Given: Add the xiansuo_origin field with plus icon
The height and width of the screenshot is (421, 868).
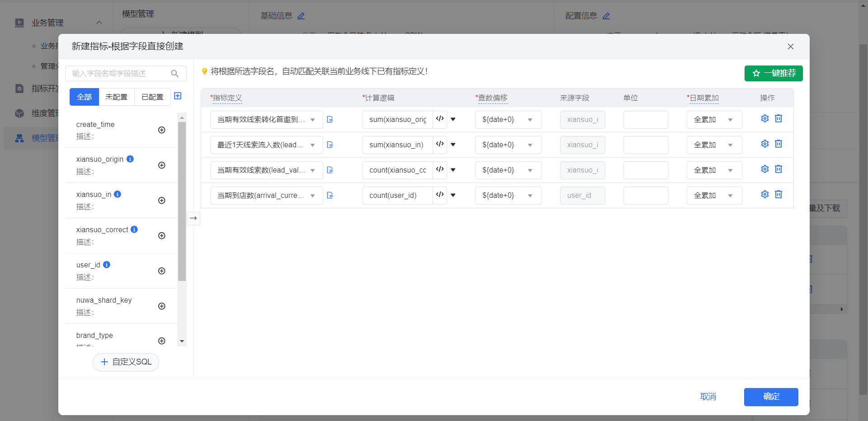Looking at the screenshot, I should [161, 165].
